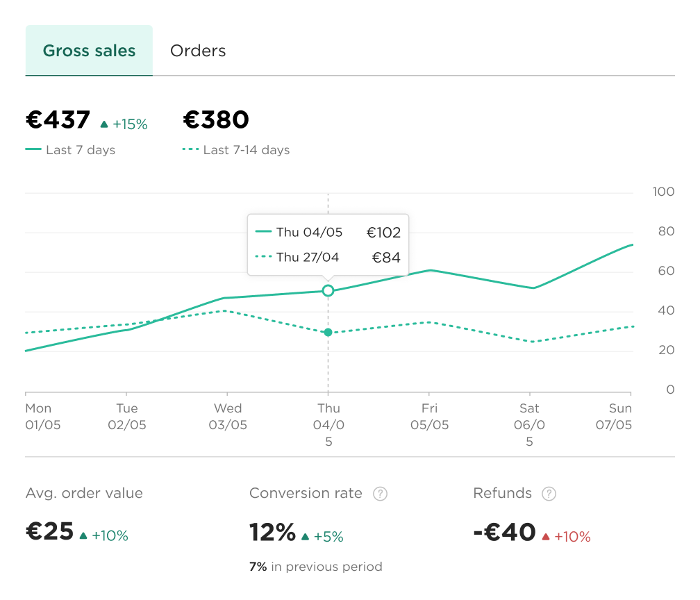The width and height of the screenshot is (700, 600).
Task: Click the up arrow beside €25 average order
Action: click(83, 535)
